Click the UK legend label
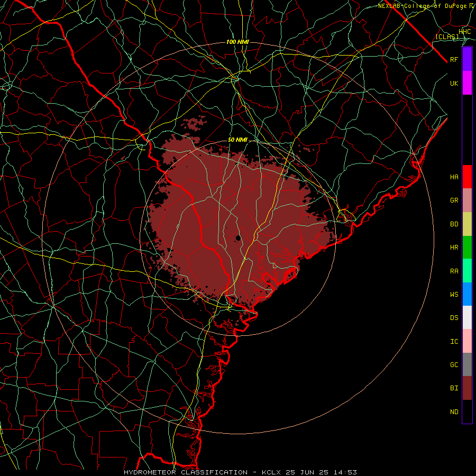This screenshot has height=476, width=476. click(x=454, y=83)
